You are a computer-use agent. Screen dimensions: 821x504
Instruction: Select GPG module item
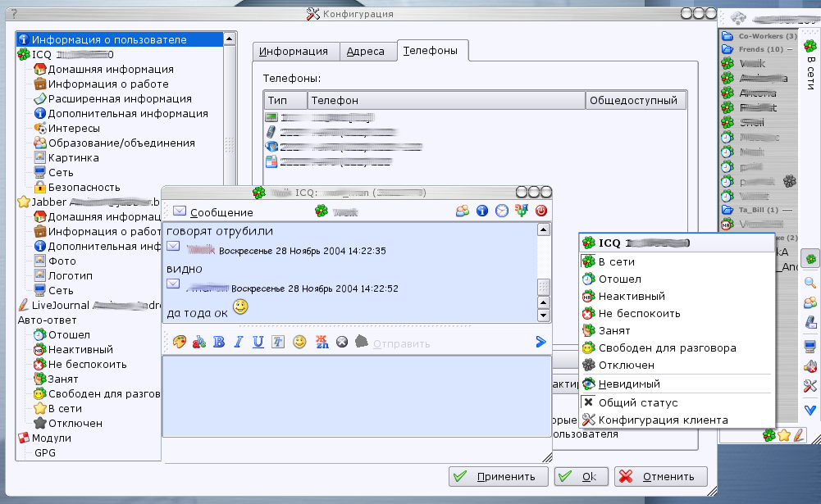[x=45, y=452]
